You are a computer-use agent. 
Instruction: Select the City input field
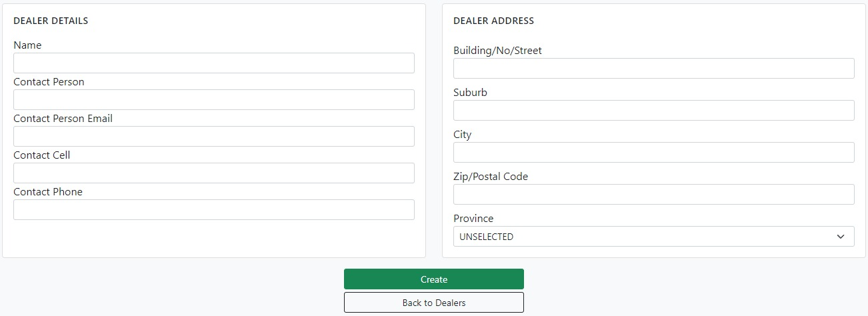coord(653,153)
